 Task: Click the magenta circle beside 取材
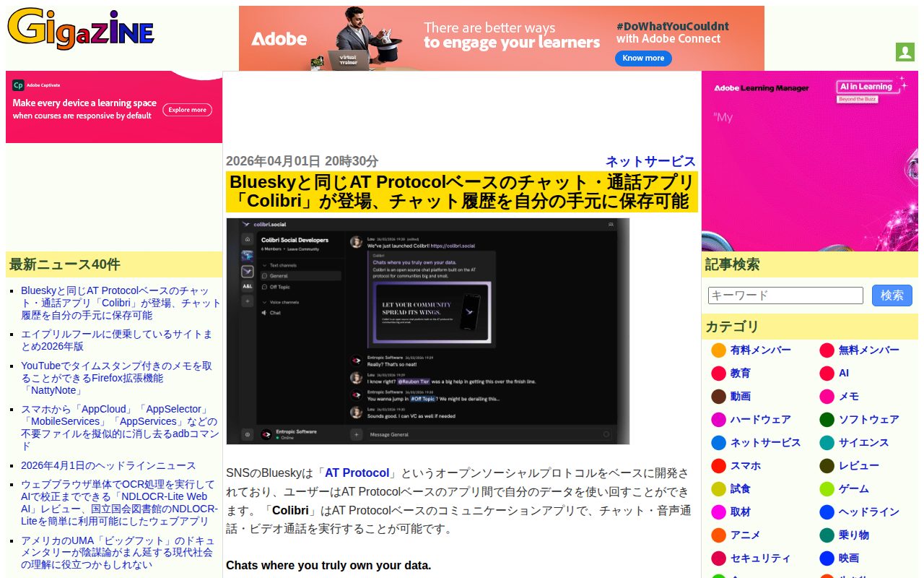coord(718,512)
